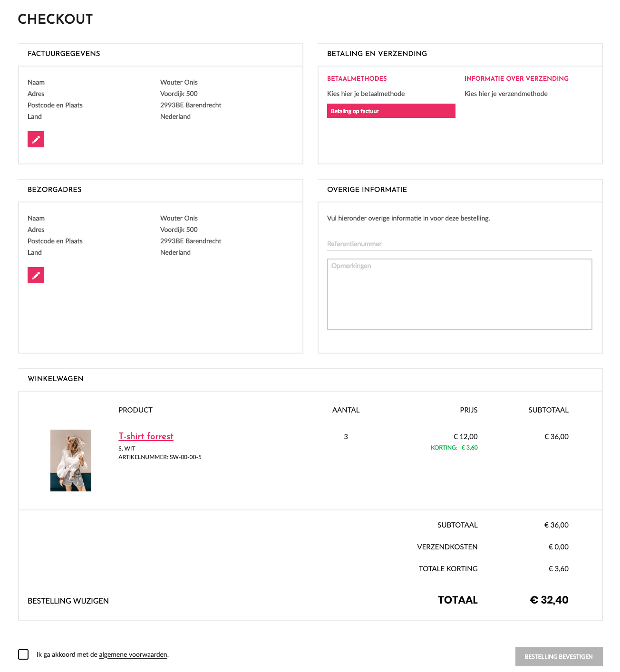Screen dimensions: 620x672
Task: Click the Informatie over verzending heading
Action: pos(516,78)
